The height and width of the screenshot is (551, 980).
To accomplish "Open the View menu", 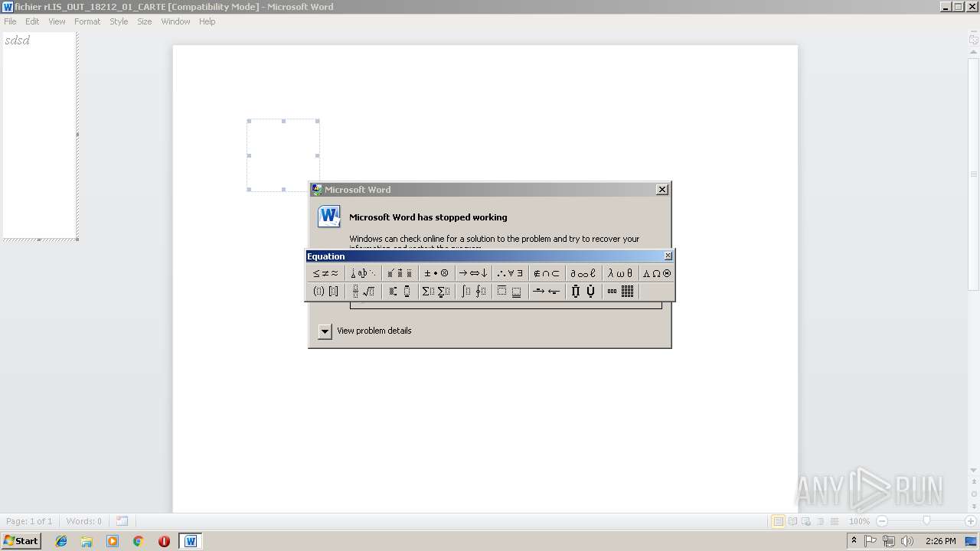I will [57, 21].
